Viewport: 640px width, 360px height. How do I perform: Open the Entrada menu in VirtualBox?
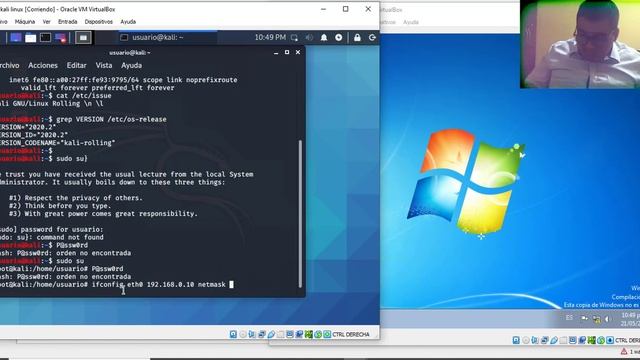click(x=67, y=22)
